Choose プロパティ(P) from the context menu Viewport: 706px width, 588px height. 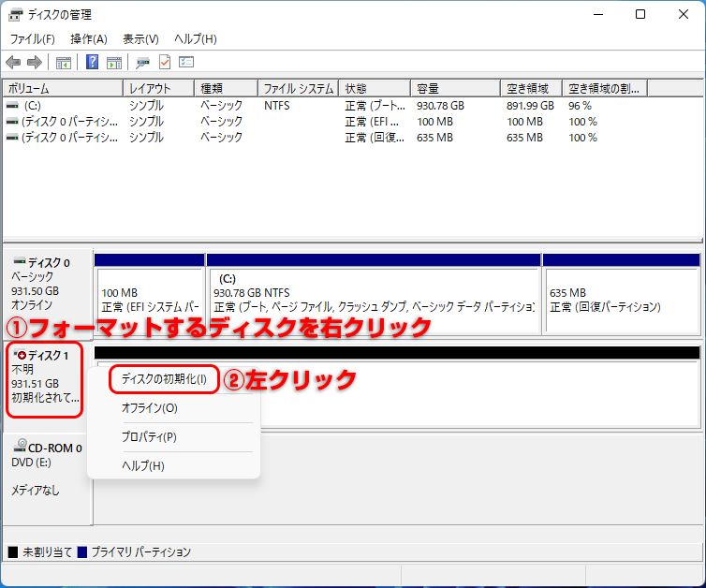(150, 437)
